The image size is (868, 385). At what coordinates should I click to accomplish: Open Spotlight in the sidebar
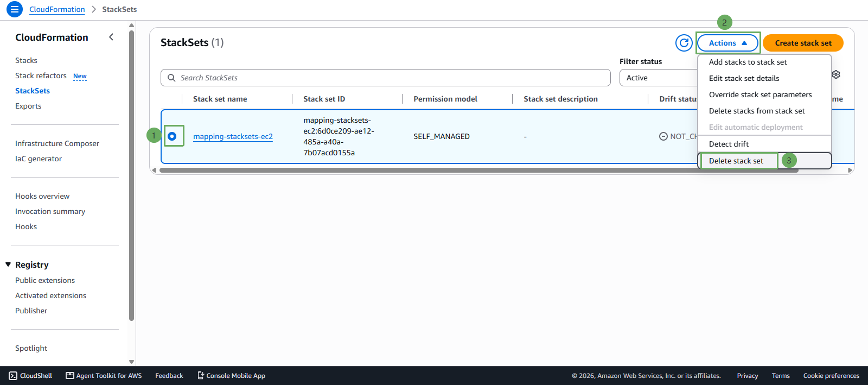click(x=31, y=348)
